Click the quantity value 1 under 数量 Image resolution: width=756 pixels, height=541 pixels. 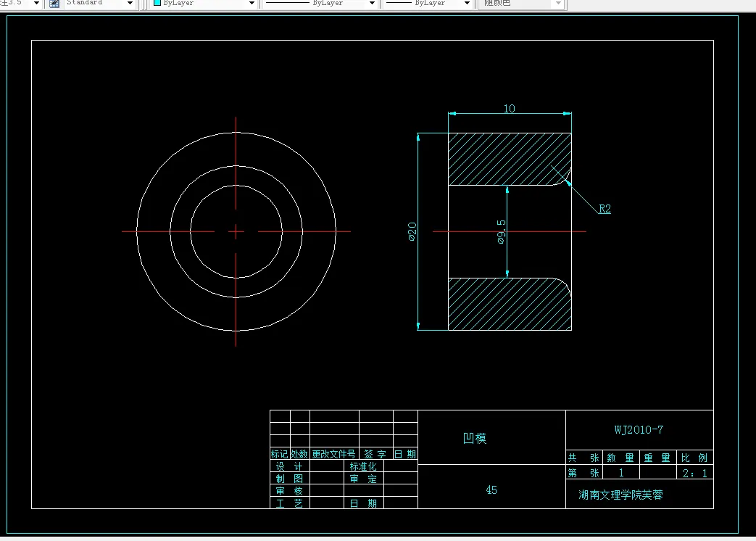point(621,473)
